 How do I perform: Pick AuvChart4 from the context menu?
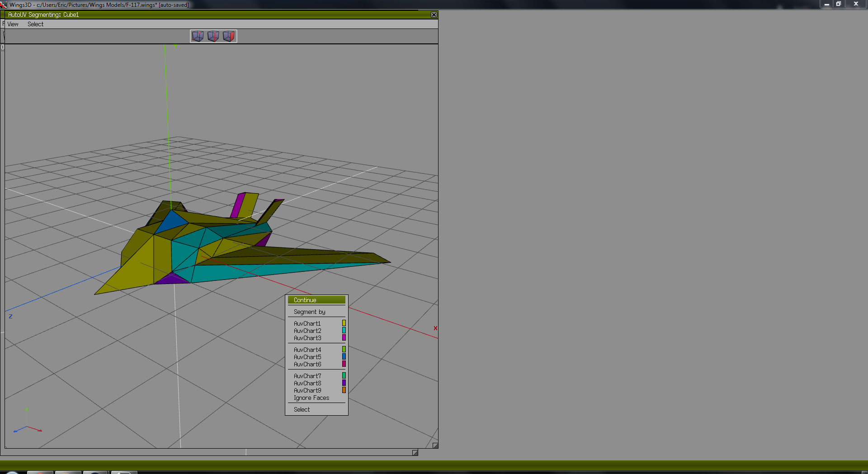click(316, 350)
